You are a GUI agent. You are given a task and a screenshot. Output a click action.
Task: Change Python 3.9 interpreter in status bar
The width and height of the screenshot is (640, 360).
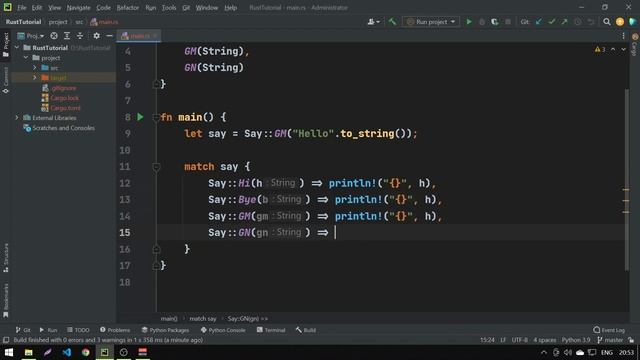pyautogui.click(x=576, y=340)
